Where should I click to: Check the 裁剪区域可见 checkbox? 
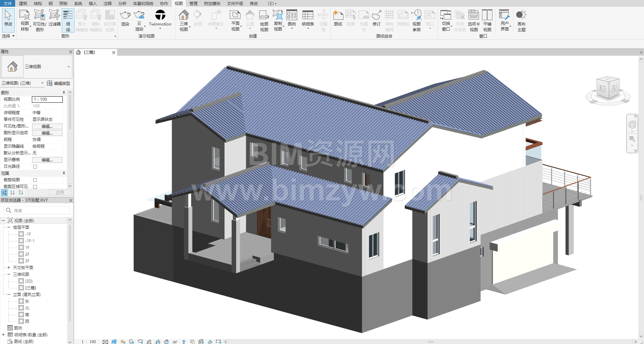(35, 187)
